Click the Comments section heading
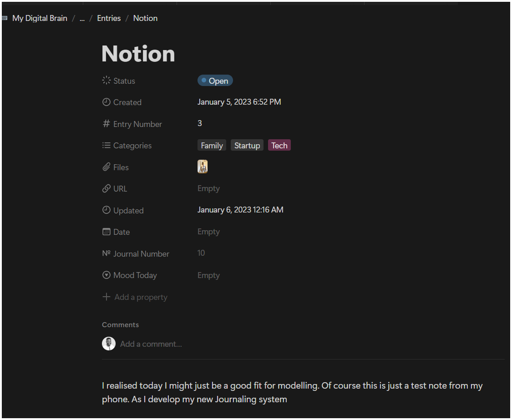Screen dimensions: 512x420 point(121,324)
